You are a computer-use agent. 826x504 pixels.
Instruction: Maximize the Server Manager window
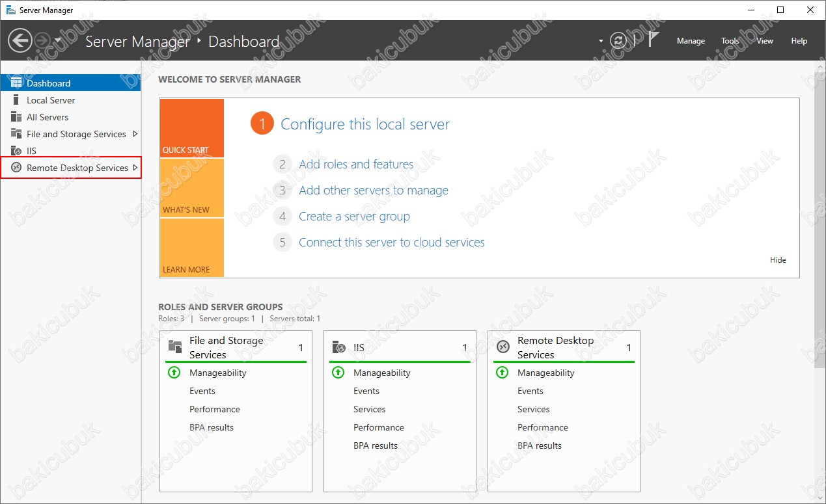point(780,10)
